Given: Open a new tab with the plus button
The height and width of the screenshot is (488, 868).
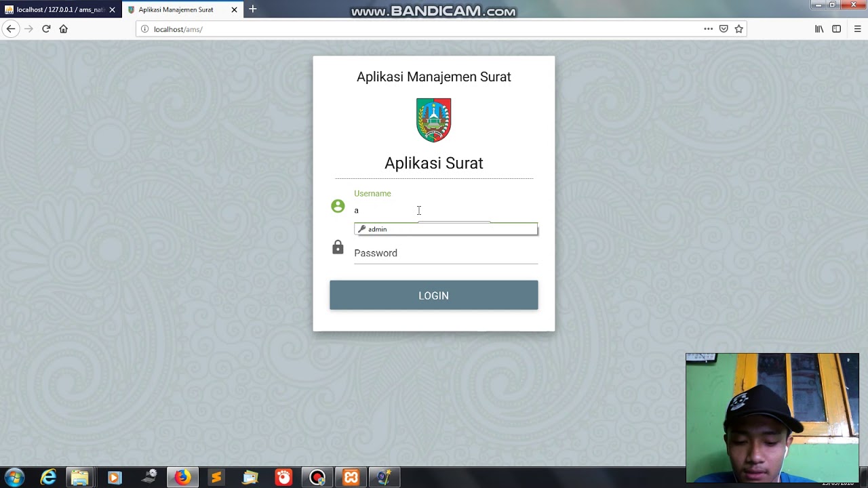Looking at the screenshot, I should tap(252, 9).
